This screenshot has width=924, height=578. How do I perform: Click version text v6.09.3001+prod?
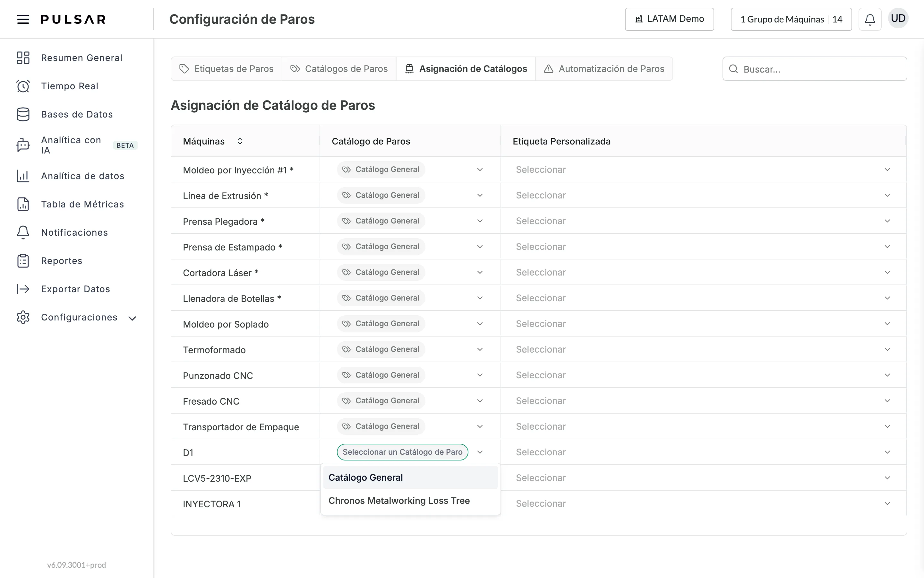click(76, 565)
